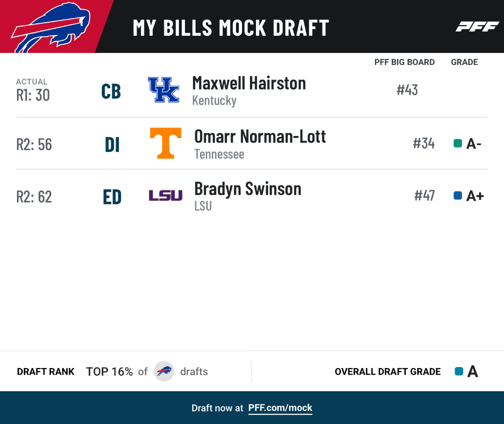Select Maxwell Hairston player name
Image resolution: width=504 pixels, height=424 pixels.
pyautogui.click(x=249, y=83)
